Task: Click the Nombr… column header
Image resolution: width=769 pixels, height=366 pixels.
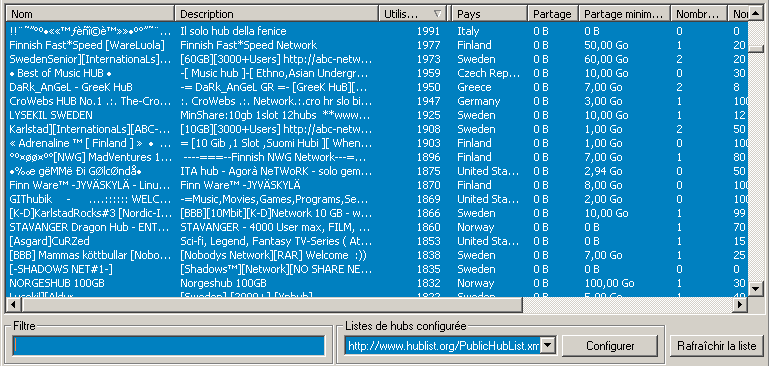Action: tap(699, 14)
